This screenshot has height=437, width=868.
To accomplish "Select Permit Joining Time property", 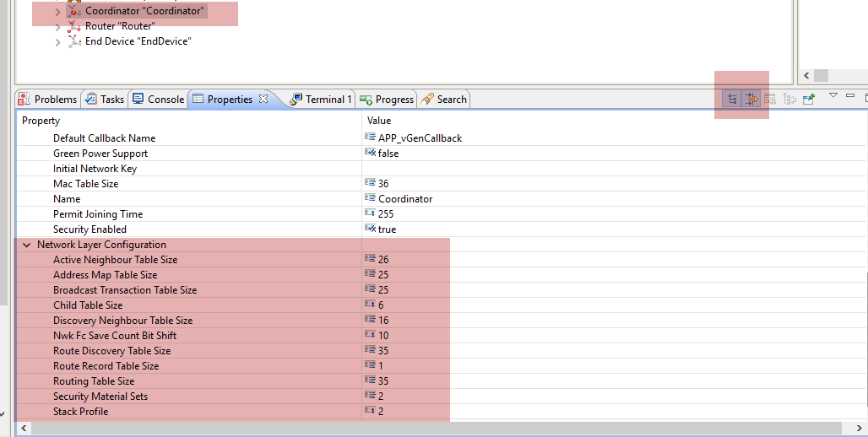I will click(98, 214).
